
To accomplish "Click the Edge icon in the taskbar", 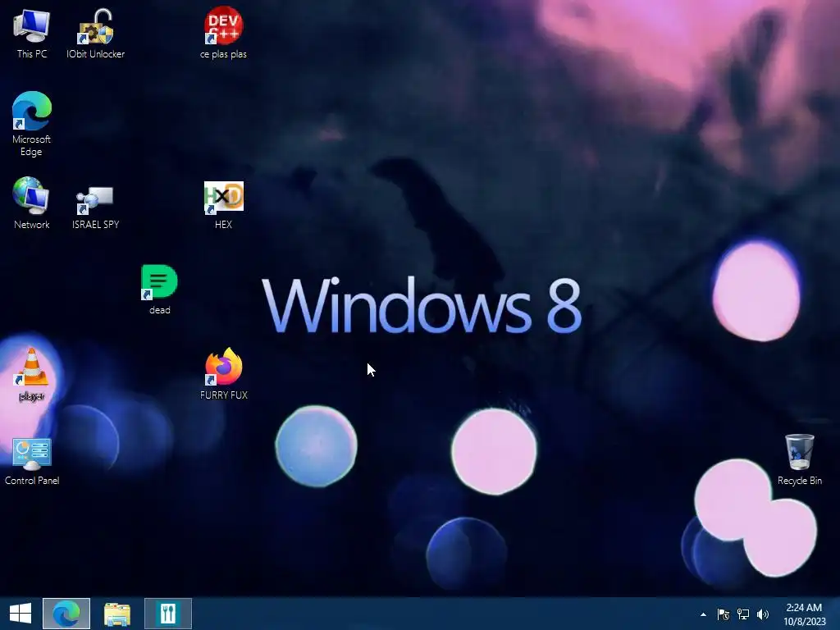I will [66, 614].
